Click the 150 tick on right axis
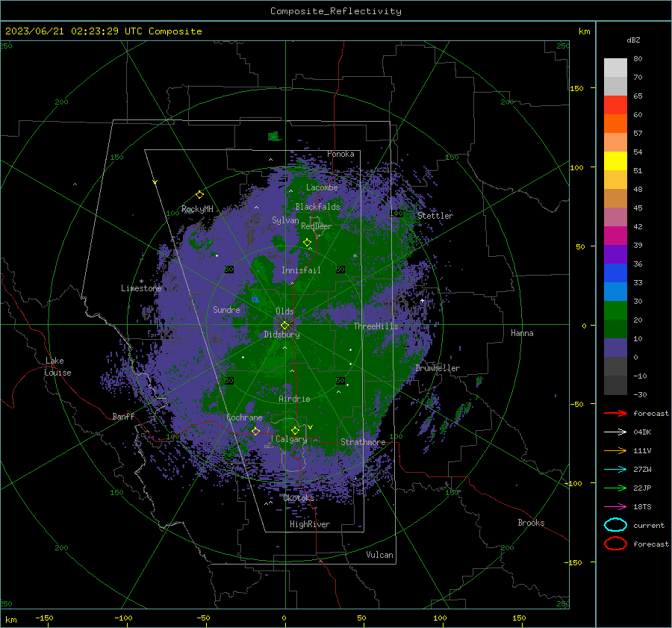672x628 pixels. (x=576, y=88)
